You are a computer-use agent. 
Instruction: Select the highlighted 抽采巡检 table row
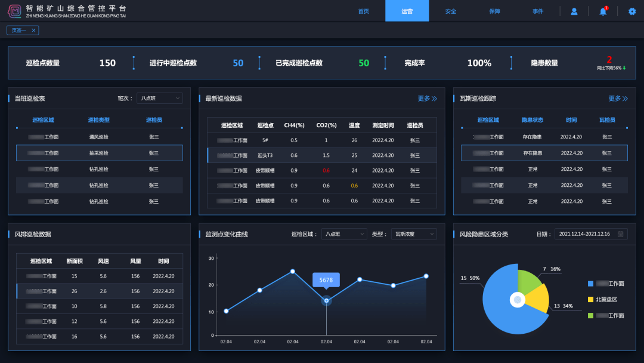pos(99,153)
